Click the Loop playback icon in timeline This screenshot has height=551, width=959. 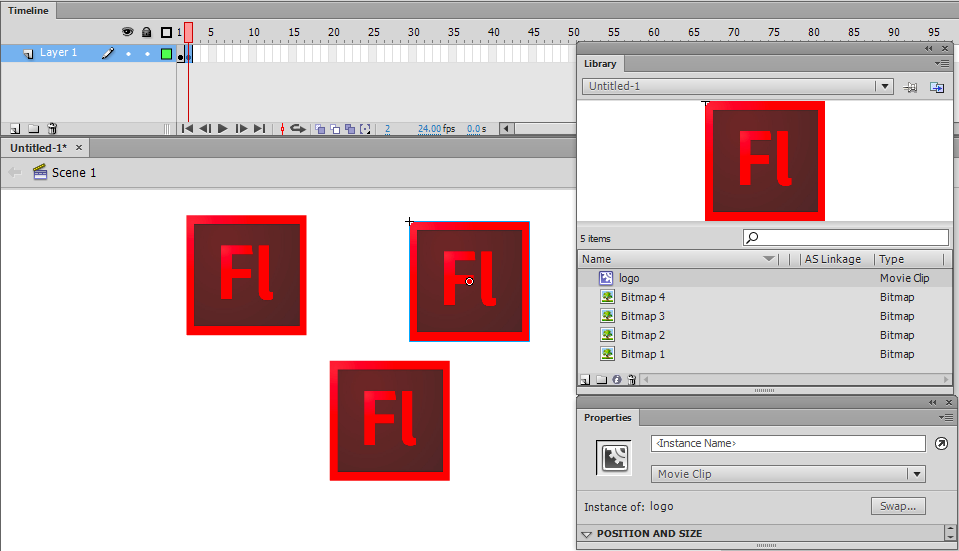point(297,129)
